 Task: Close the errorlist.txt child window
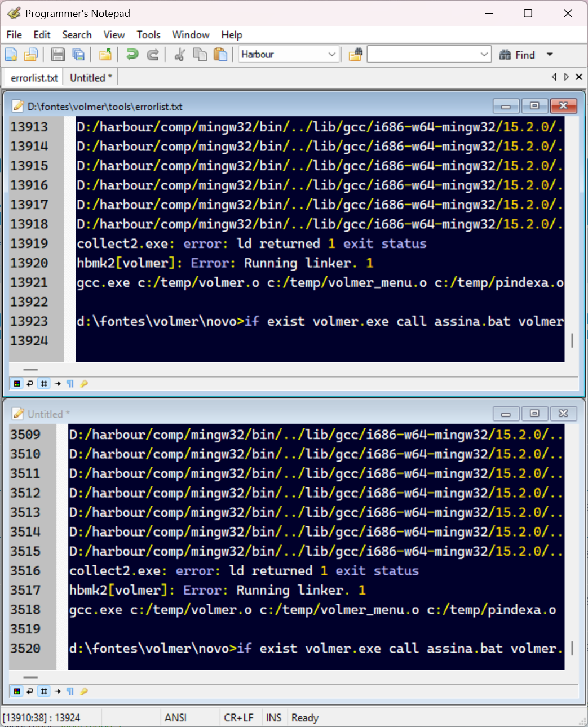tap(563, 106)
